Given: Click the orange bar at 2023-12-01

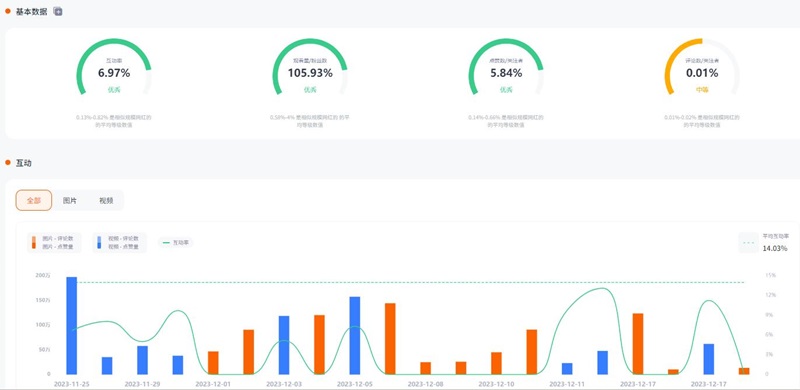Looking at the screenshot, I should point(213,362).
